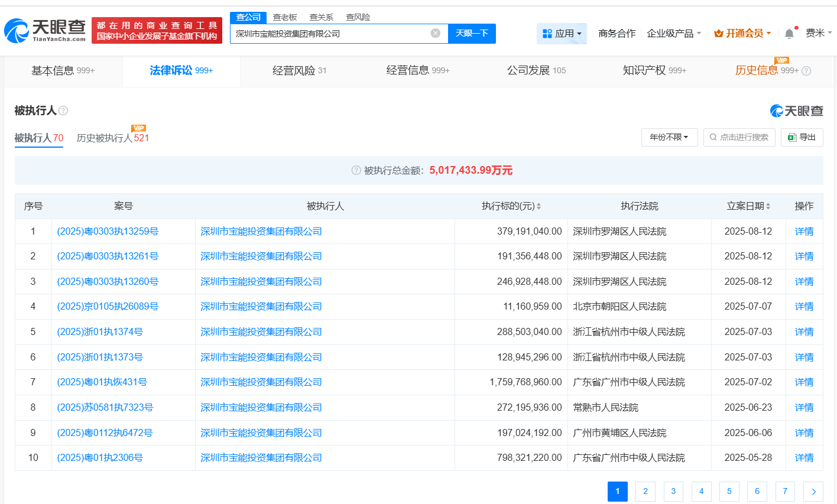This screenshot has height=504, width=837.
Task: Clear search box using the × icon
Action: click(x=436, y=33)
